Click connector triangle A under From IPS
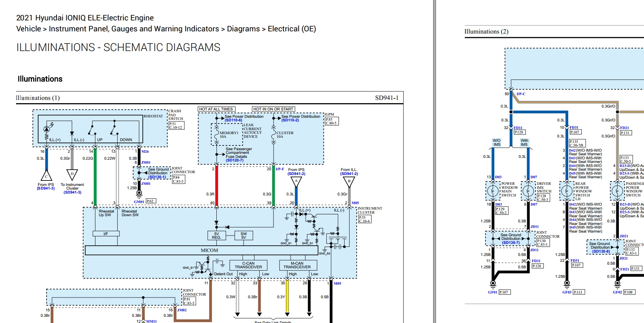The image size is (644, 323). click(x=296, y=181)
